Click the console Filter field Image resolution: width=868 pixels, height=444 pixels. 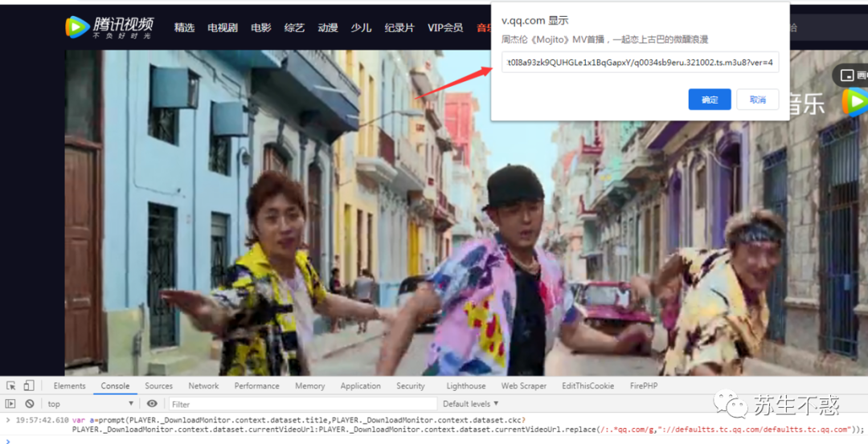click(303, 404)
